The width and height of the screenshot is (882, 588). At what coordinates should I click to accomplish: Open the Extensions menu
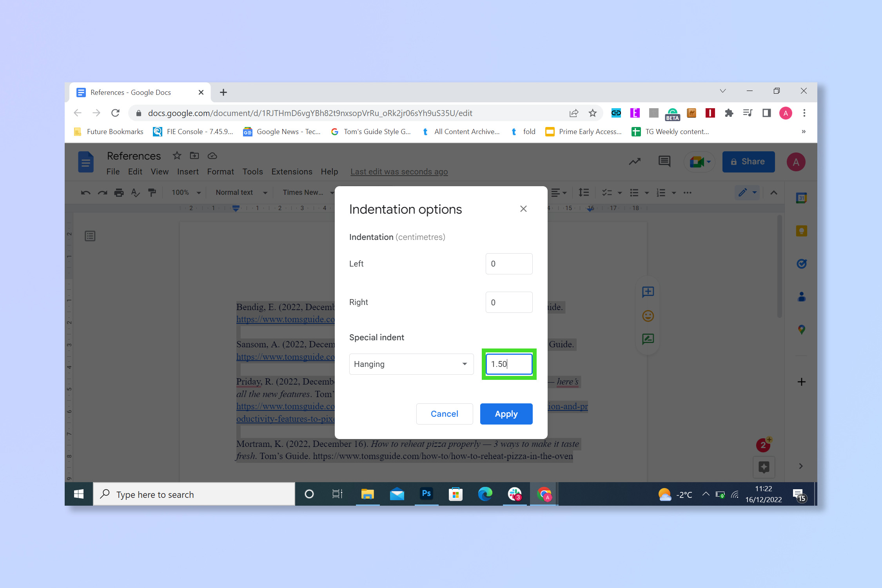click(291, 172)
